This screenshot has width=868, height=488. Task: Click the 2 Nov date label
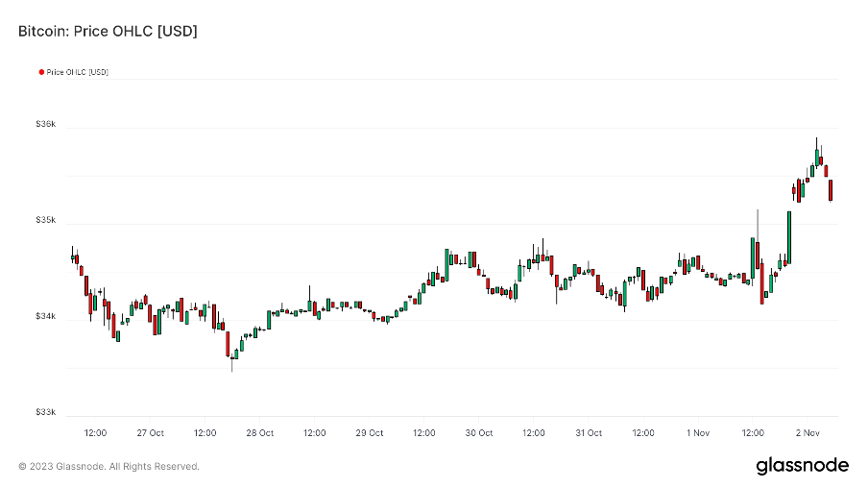point(808,433)
